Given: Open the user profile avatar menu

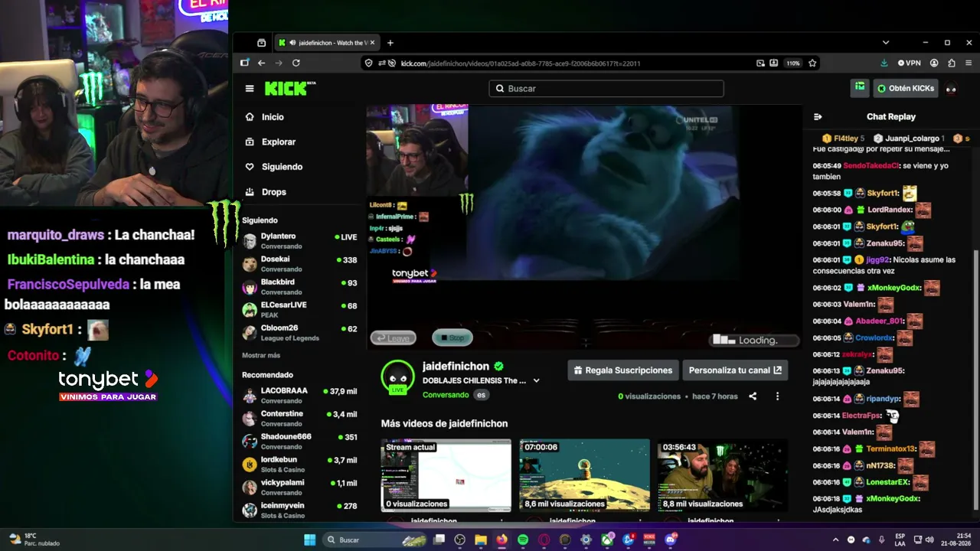Looking at the screenshot, I should 951,89.
